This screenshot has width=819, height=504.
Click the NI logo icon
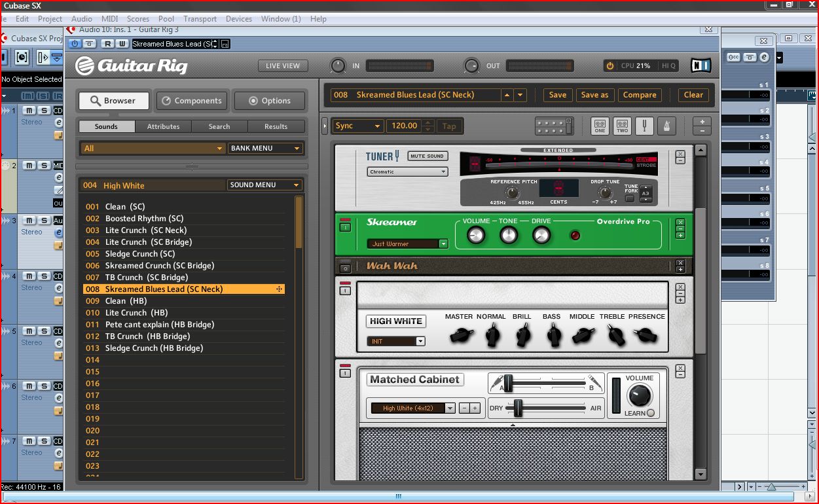pyautogui.click(x=701, y=65)
